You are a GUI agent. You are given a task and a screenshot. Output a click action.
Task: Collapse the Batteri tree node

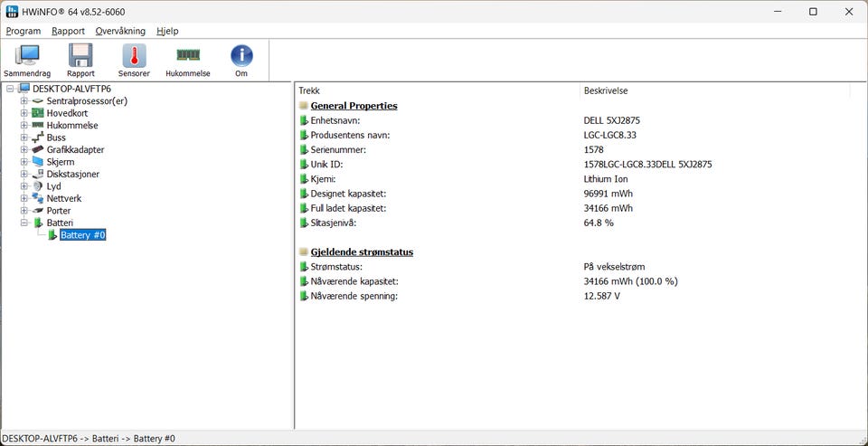[x=24, y=223]
